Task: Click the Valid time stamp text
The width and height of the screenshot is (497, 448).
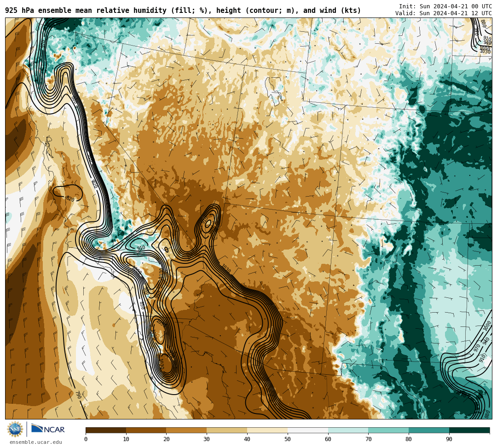Action: pyautogui.click(x=444, y=13)
